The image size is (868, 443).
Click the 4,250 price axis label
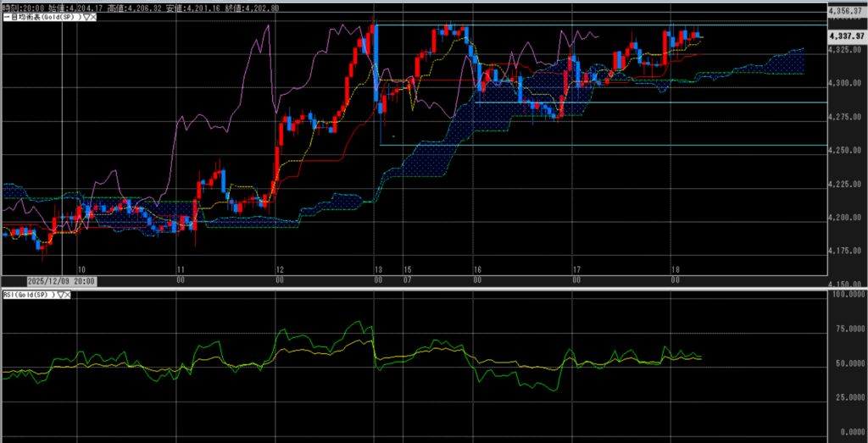(845, 150)
